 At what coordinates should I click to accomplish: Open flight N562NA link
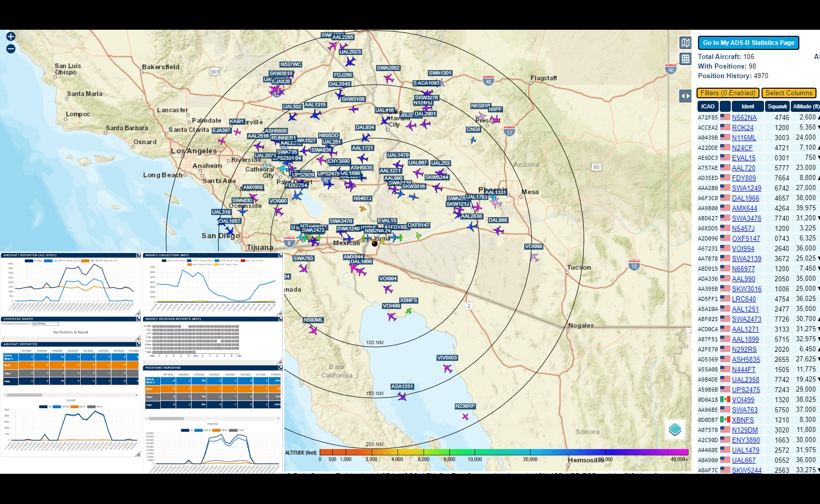click(744, 117)
